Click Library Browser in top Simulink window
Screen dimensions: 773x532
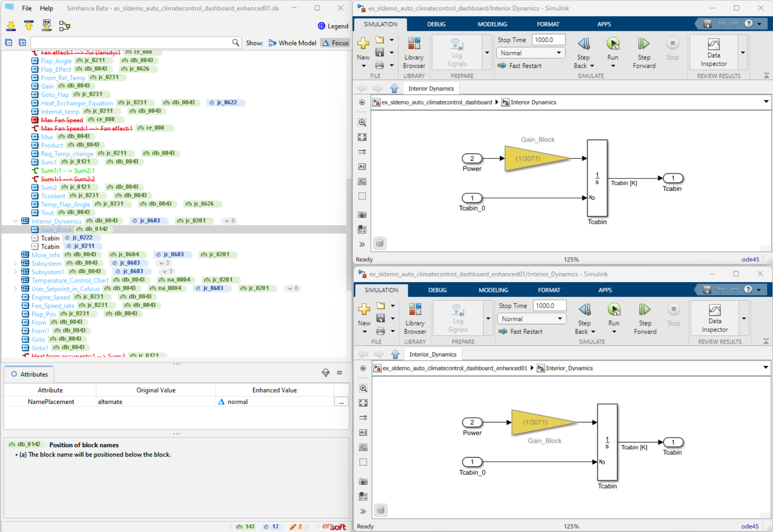[414, 53]
